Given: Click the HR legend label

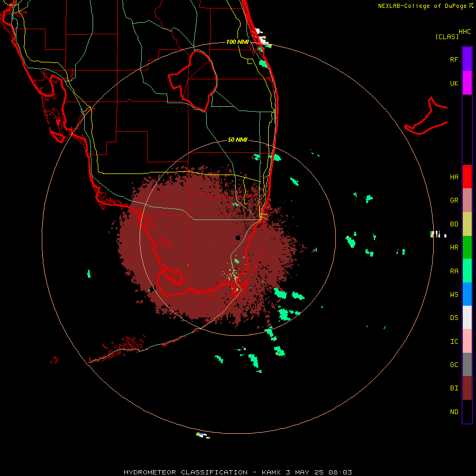Looking at the screenshot, I should point(454,248).
